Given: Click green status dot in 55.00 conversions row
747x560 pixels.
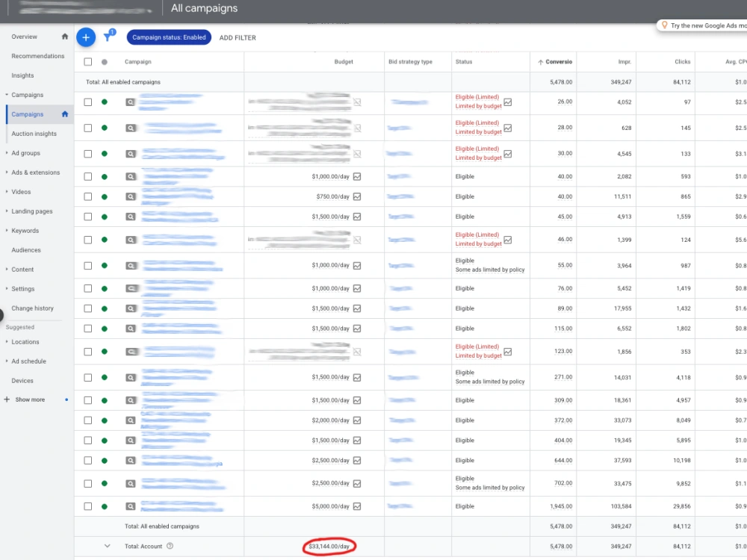Looking at the screenshot, I should (x=105, y=266).
